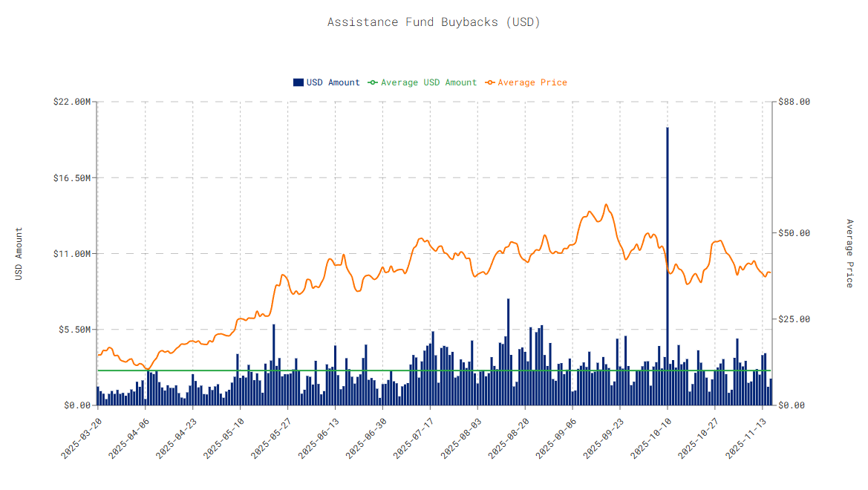Click the $50.00 right axis tick label

click(x=794, y=233)
